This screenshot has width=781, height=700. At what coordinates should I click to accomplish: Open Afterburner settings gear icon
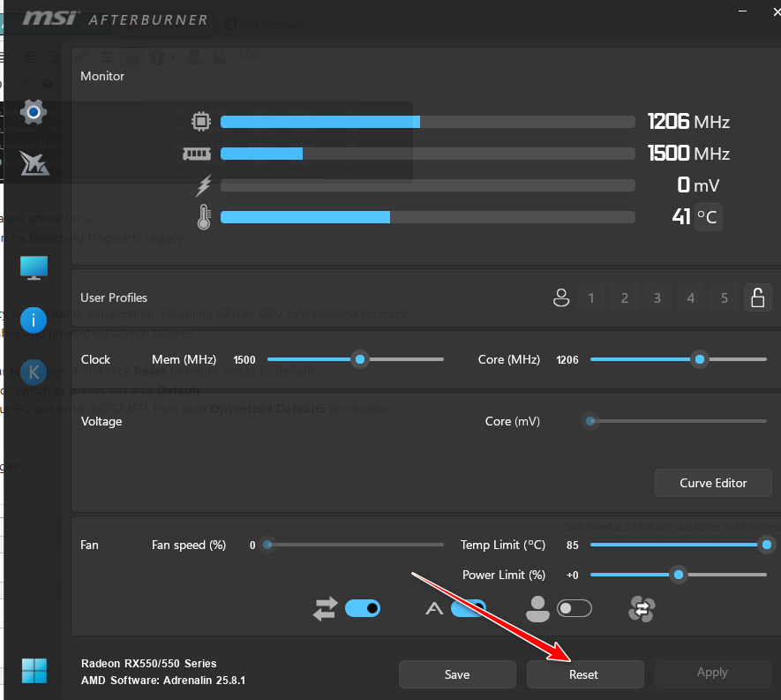pyautogui.click(x=34, y=112)
